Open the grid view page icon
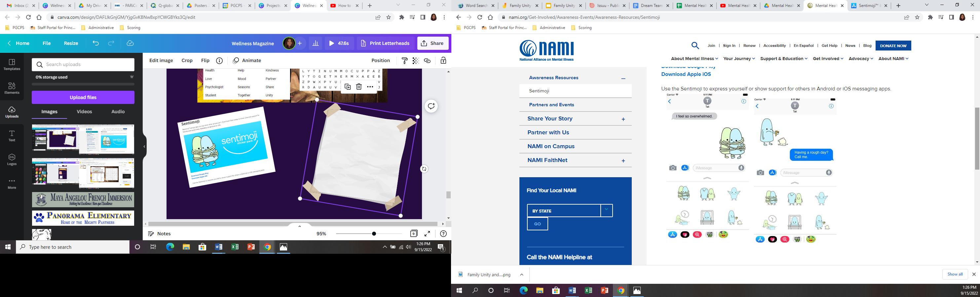The width and height of the screenshot is (980, 297). pos(414,234)
